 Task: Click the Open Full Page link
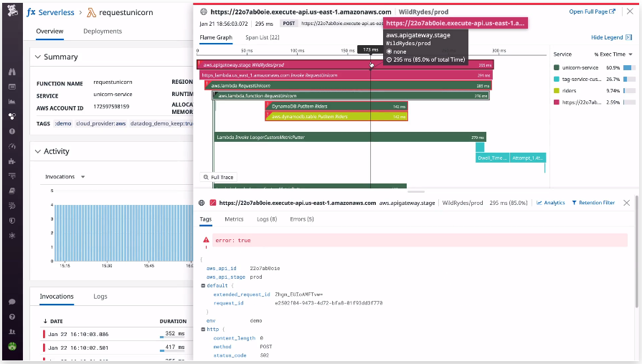click(x=592, y=11)
